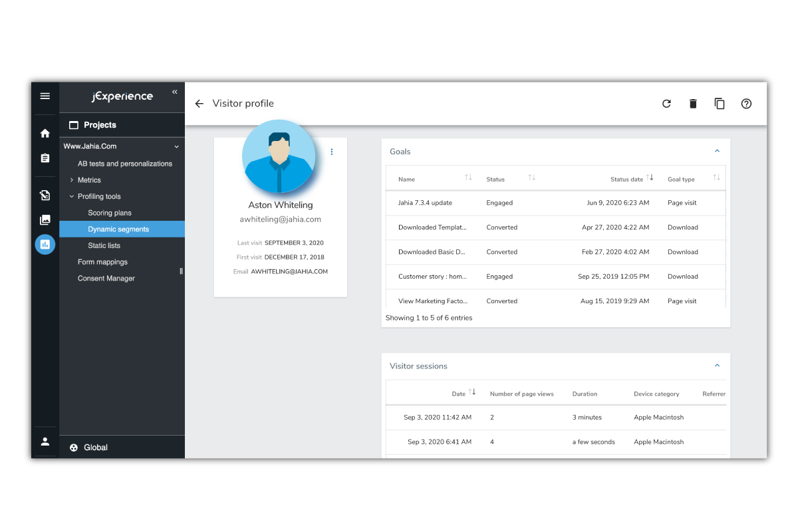
Task: Select the Downloaded Templat... goal row
Action: pos(556,227)
